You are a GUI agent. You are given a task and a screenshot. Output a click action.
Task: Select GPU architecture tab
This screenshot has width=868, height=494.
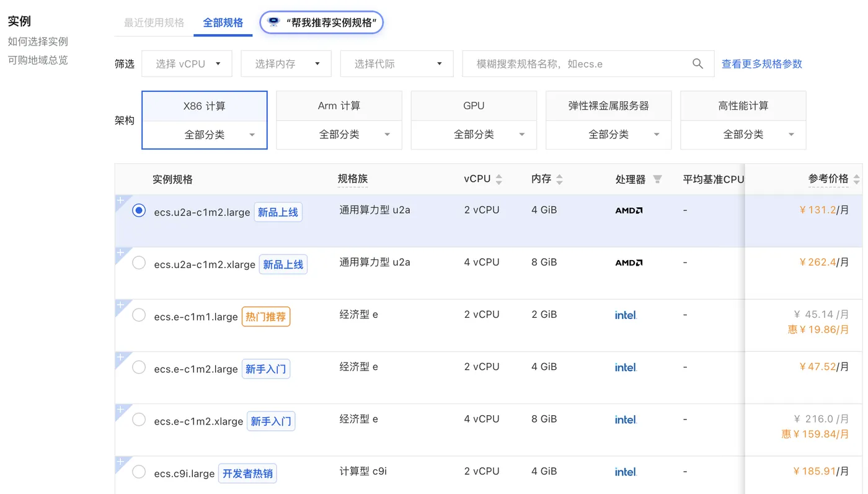(x=474, y=106)
